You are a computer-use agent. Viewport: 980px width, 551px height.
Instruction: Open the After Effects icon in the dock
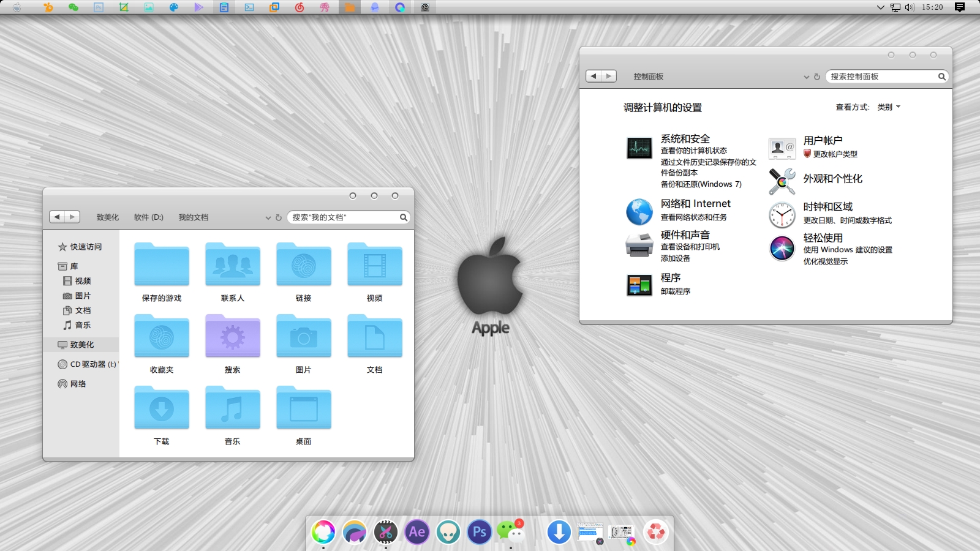(x=417, y=532)
